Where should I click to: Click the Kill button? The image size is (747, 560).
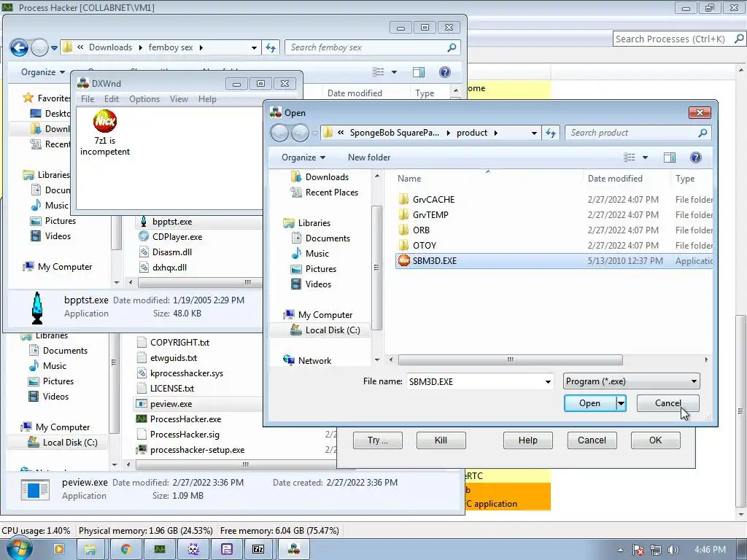(441, 440)
